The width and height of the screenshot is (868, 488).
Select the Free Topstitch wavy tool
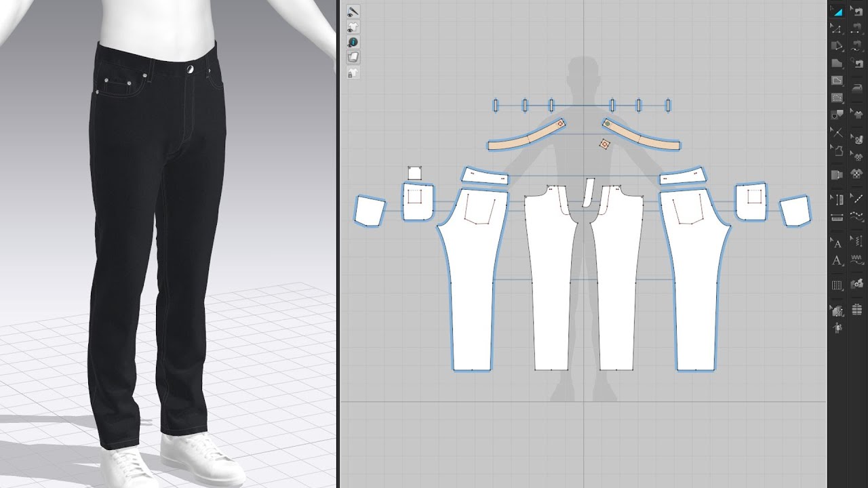tap(858, 217)
